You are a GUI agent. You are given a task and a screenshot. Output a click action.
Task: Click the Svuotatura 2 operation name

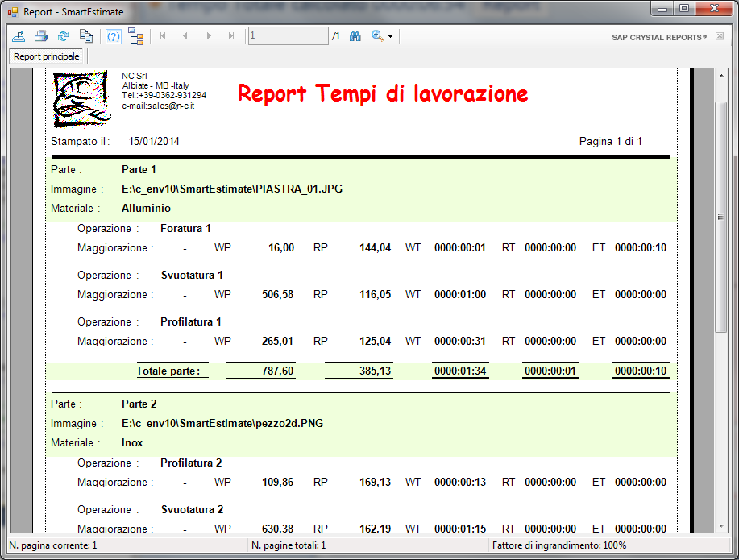[x=193, y=509]
